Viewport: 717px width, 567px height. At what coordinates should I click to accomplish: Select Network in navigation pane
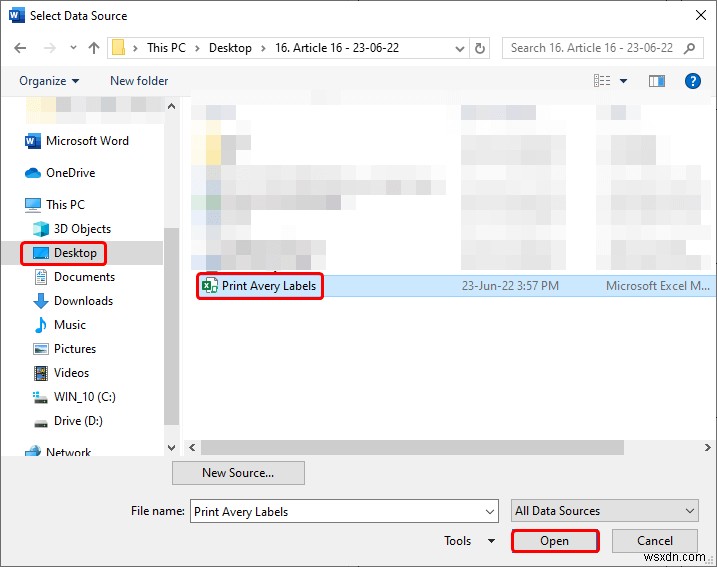tap(69, 452)
